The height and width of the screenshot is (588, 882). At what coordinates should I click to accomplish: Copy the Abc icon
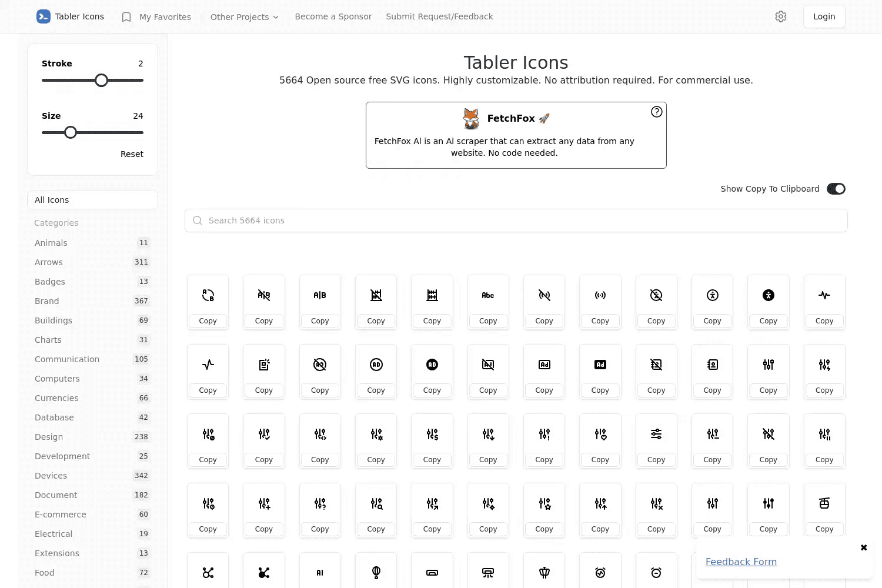click(488, 321)
